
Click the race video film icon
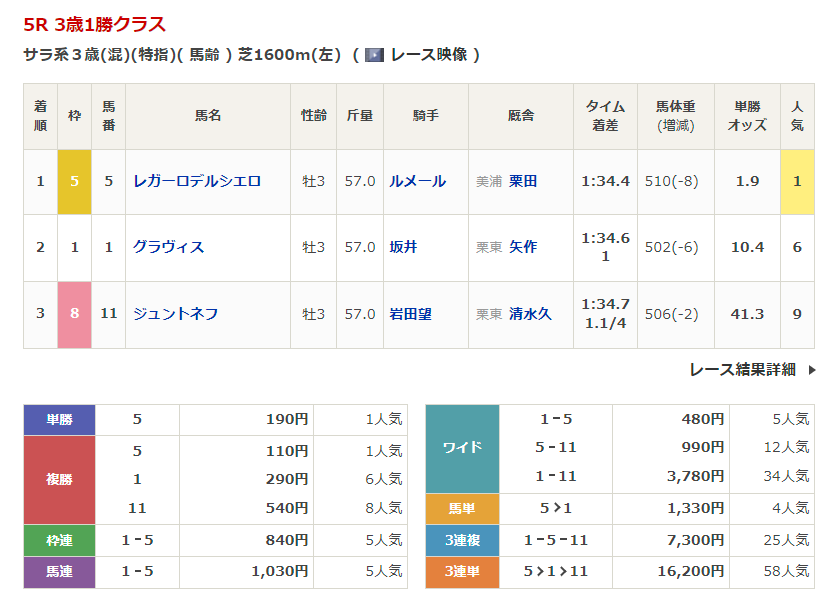click(x=374, y=55)
